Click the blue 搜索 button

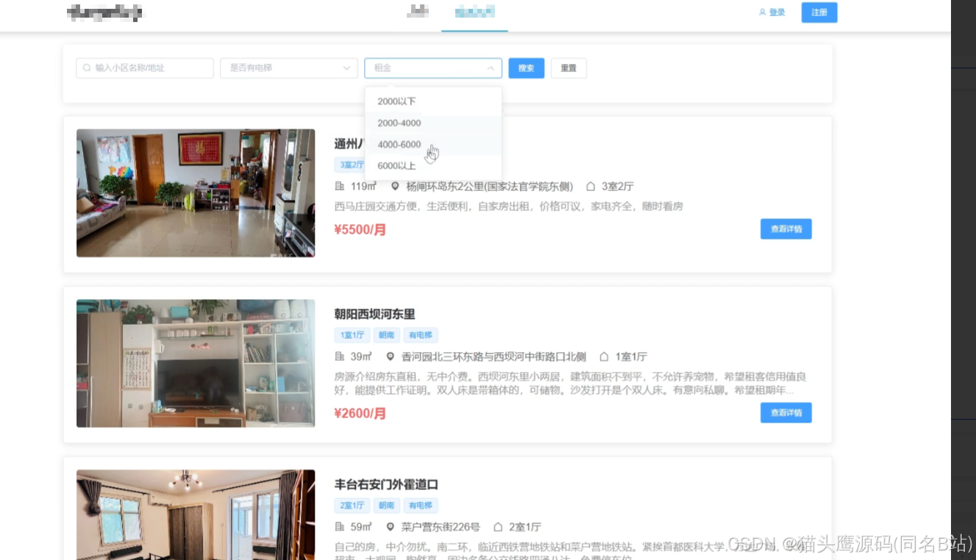pos(526,68)
